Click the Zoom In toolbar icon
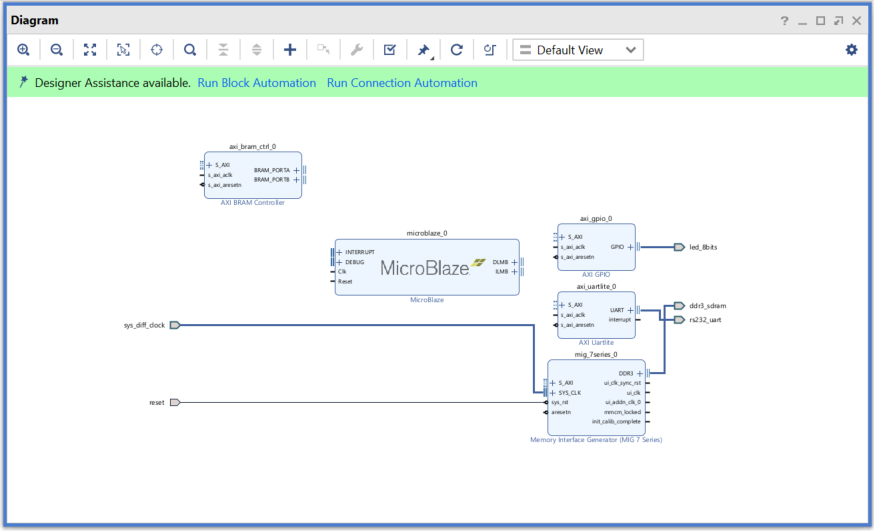This screenshot has height=531, width=874. coord(23,50)
